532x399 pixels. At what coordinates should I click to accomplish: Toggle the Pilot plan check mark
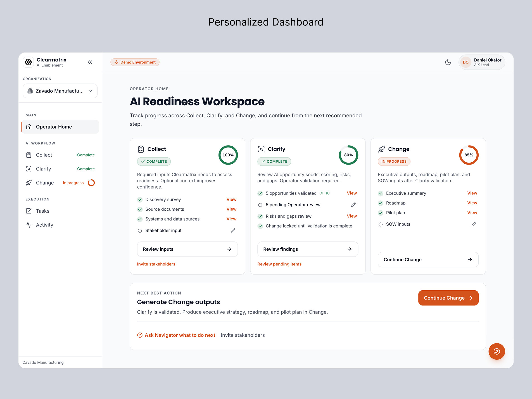381,213
